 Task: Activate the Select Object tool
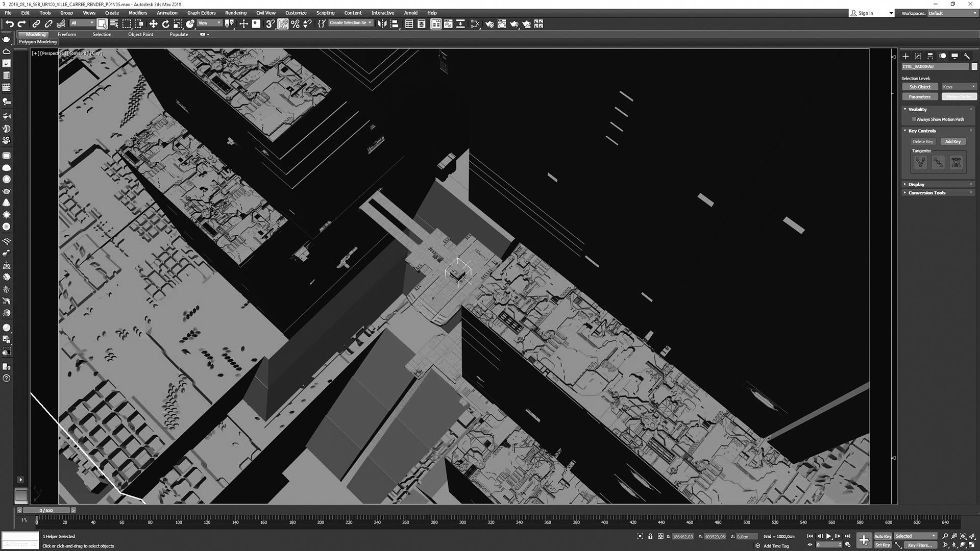102,23
